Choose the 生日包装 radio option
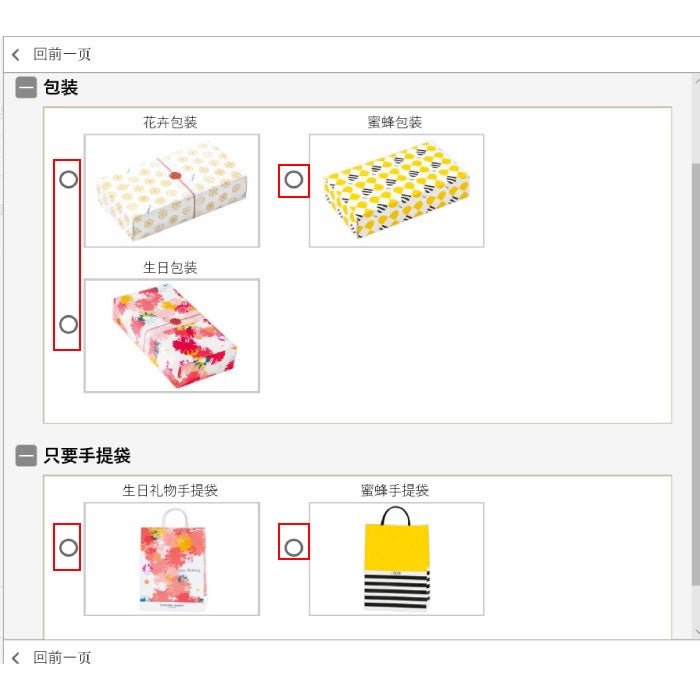The width and height of the screenshot is (700, 700). pos(68,324)
